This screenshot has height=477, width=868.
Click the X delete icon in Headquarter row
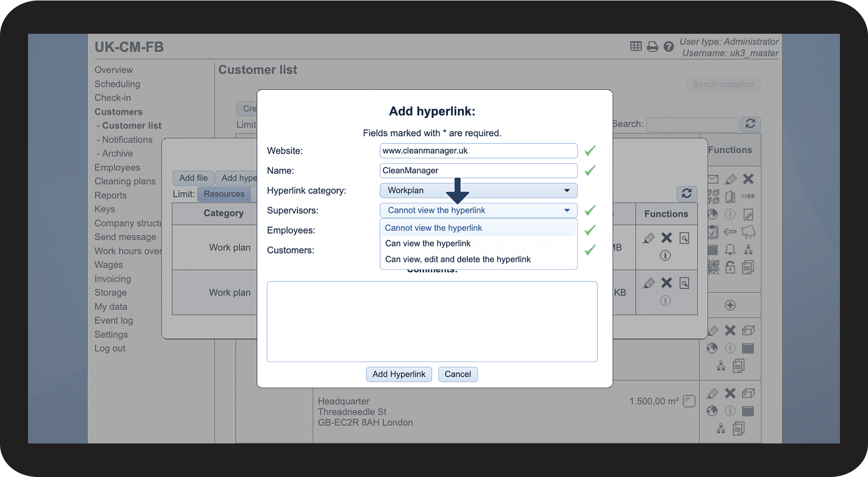[730, 393]
